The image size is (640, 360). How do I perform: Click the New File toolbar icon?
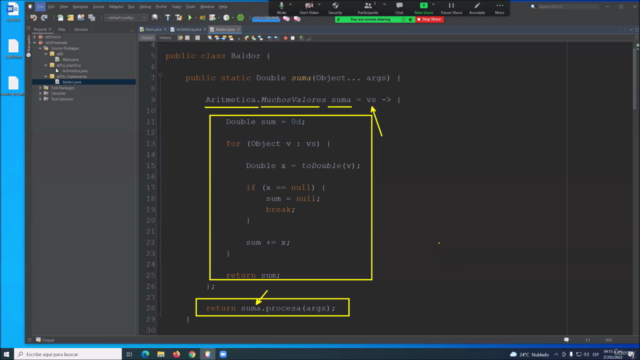point(60,18)
